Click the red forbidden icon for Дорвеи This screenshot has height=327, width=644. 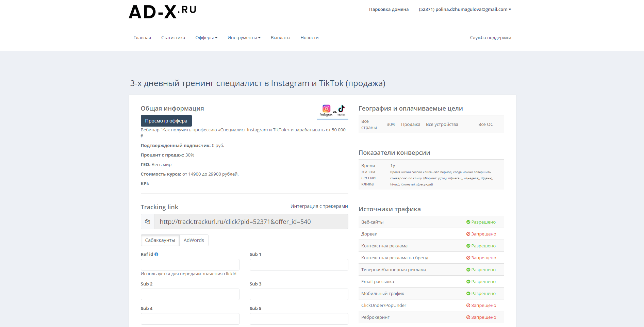coord(468,234)
